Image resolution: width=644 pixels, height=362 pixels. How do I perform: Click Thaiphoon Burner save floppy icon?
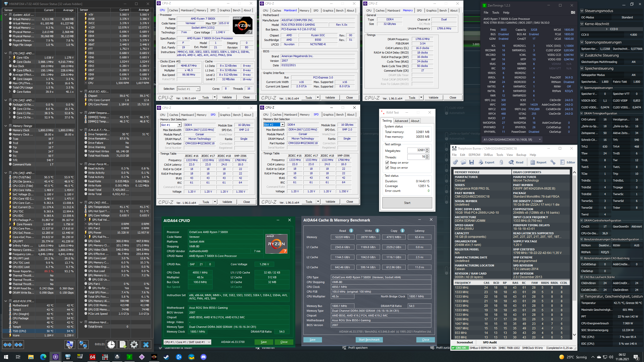472,162
